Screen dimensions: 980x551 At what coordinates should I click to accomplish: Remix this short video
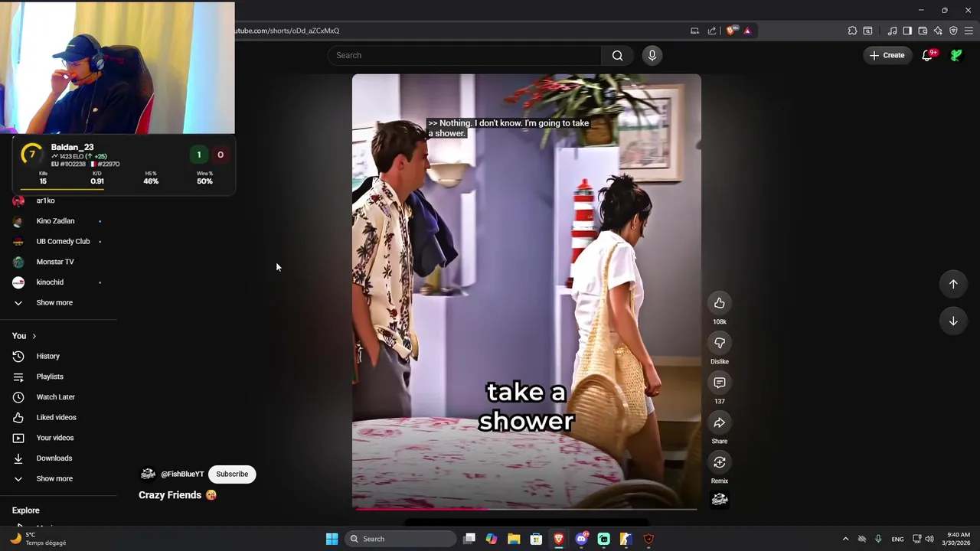point(719,462)
